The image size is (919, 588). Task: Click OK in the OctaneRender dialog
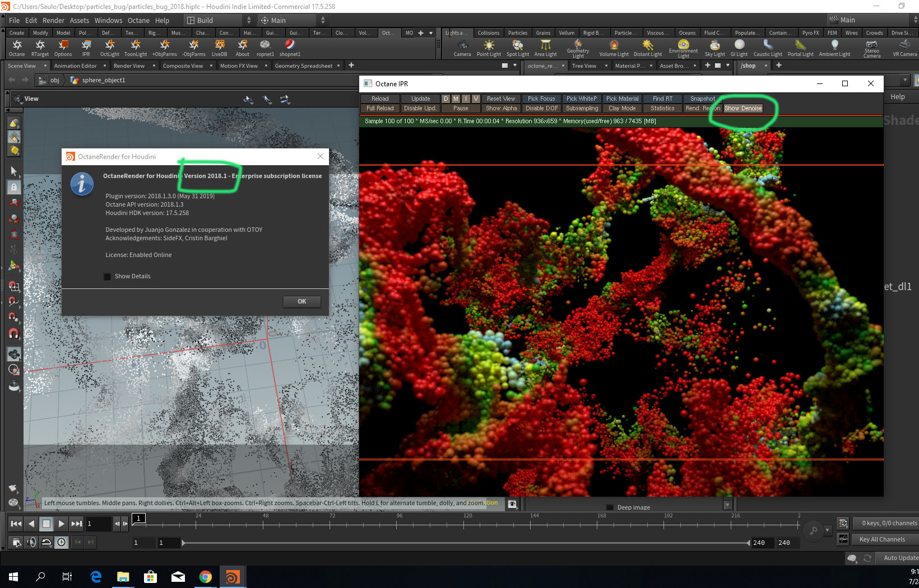[x=302, y=301]
